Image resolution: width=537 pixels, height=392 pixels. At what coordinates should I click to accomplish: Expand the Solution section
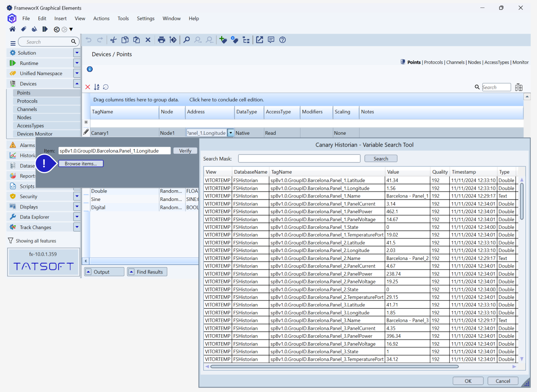coord(77,53)
